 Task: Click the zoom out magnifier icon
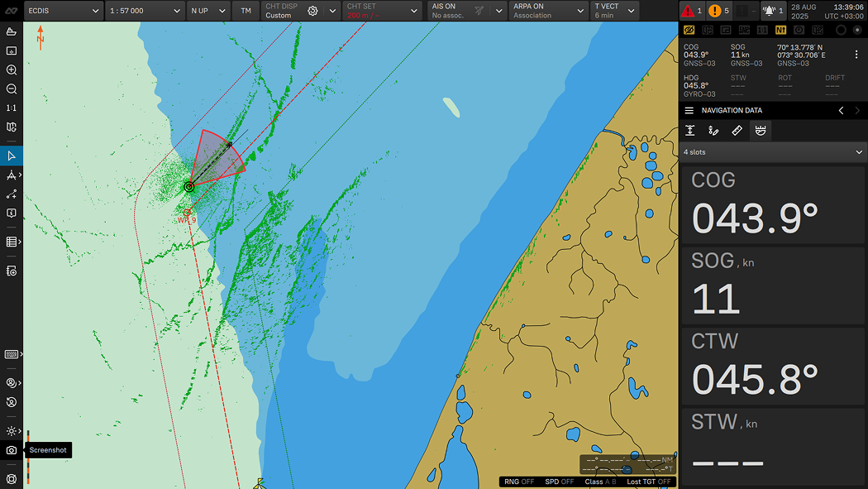pos(12,89)
